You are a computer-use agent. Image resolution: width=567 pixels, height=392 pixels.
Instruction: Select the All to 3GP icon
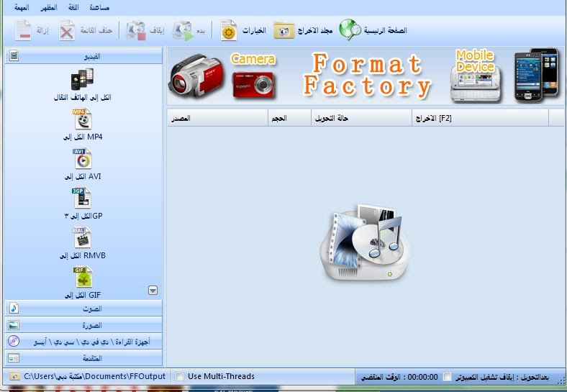(82, 199)
